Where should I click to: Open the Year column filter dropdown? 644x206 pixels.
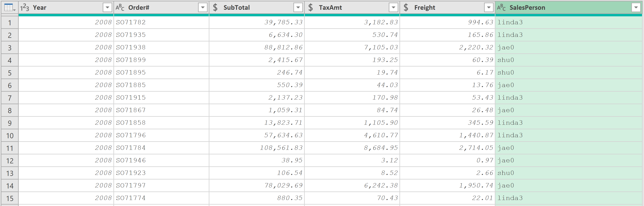tap(107, 8)
